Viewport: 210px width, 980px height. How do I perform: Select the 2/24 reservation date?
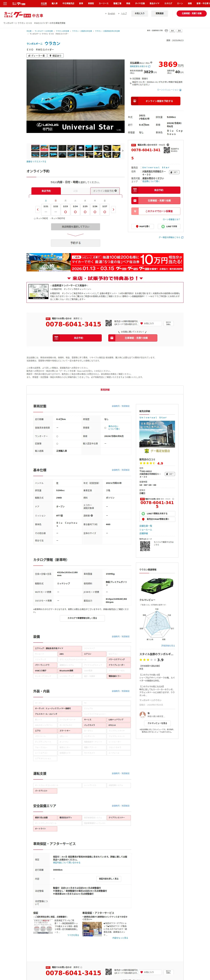tap(75, 209)
